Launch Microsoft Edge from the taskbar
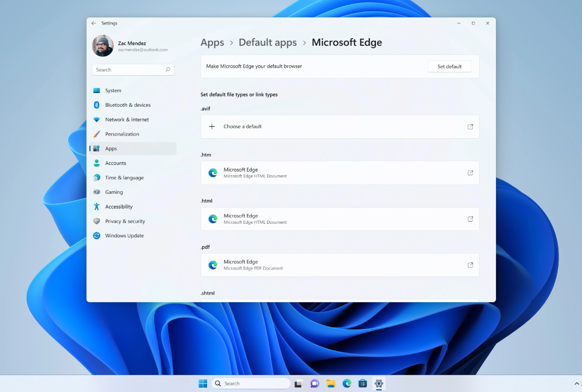This screenshot has height=392, width=582. coord(347,383)
